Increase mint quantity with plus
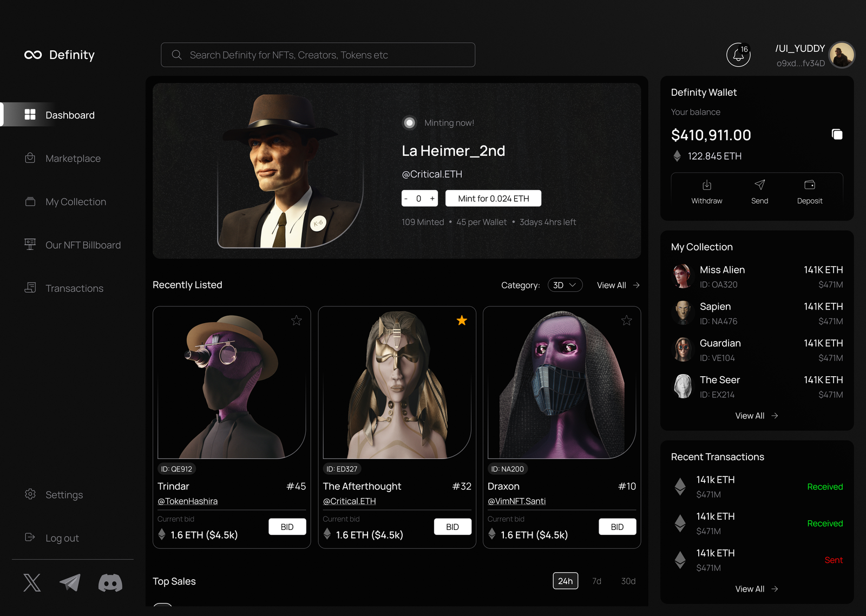Viewport: 866px width, 616px height. pos(432,199)
